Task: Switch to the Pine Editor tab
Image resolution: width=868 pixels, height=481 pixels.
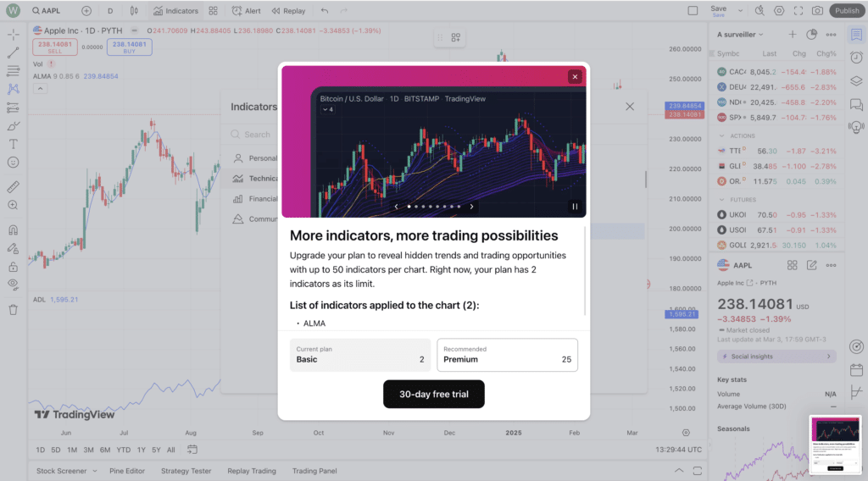Action: point(127,471)
